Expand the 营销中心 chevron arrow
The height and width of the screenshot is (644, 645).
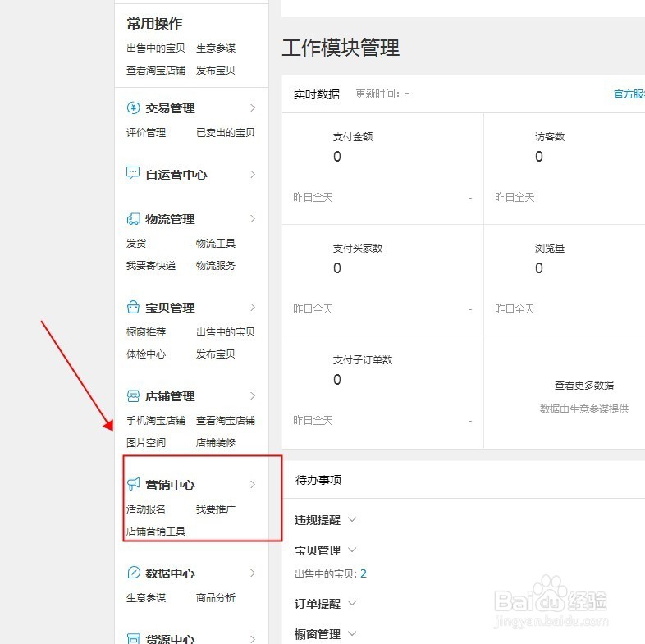253,485
